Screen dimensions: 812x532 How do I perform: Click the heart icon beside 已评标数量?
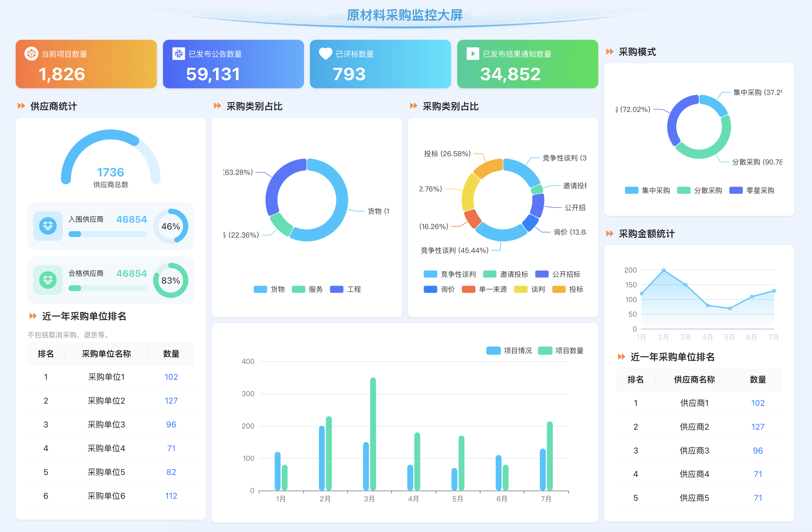(325, 53)
